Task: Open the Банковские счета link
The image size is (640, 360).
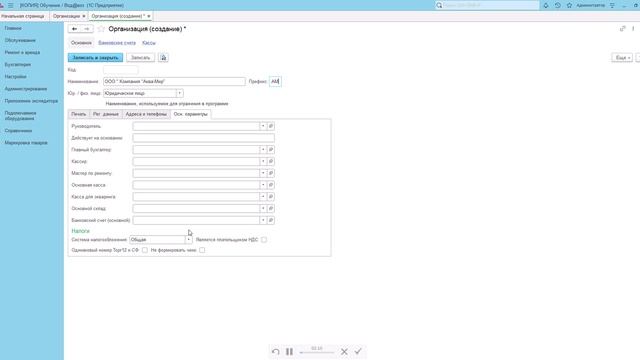Action: 117,43
